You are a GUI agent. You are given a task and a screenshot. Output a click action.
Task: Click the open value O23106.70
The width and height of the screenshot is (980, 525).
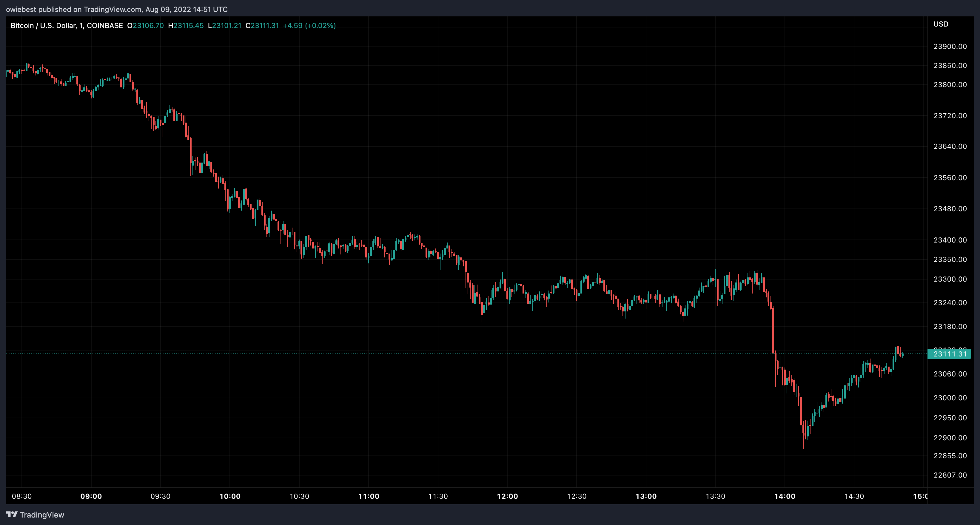(x=145, y=25)
